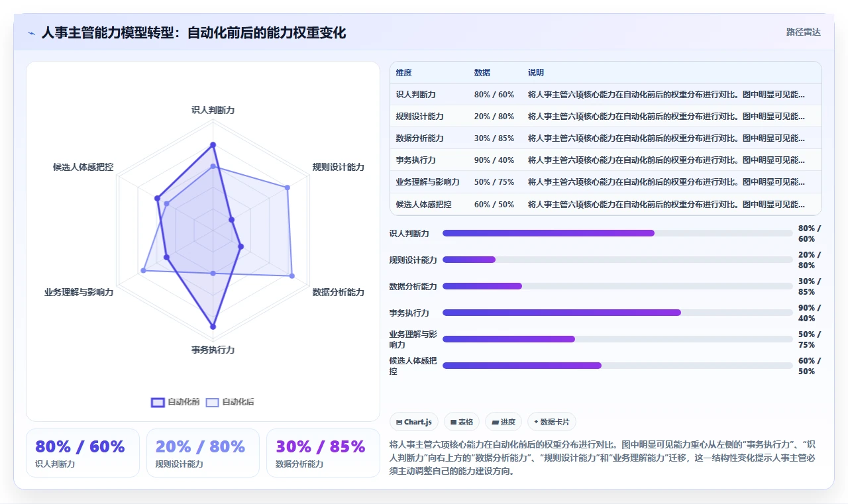Click the 50% / 75% table value

pyautogui.click(x=494, y=182)
